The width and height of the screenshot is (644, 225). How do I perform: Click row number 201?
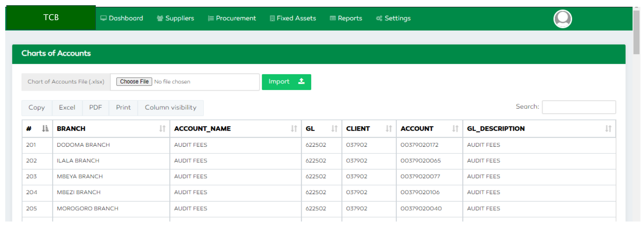[31, 145]
